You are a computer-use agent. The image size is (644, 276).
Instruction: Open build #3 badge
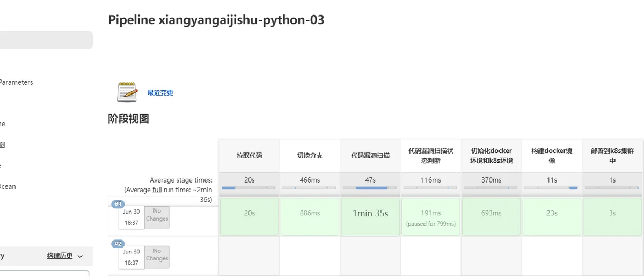118,204
